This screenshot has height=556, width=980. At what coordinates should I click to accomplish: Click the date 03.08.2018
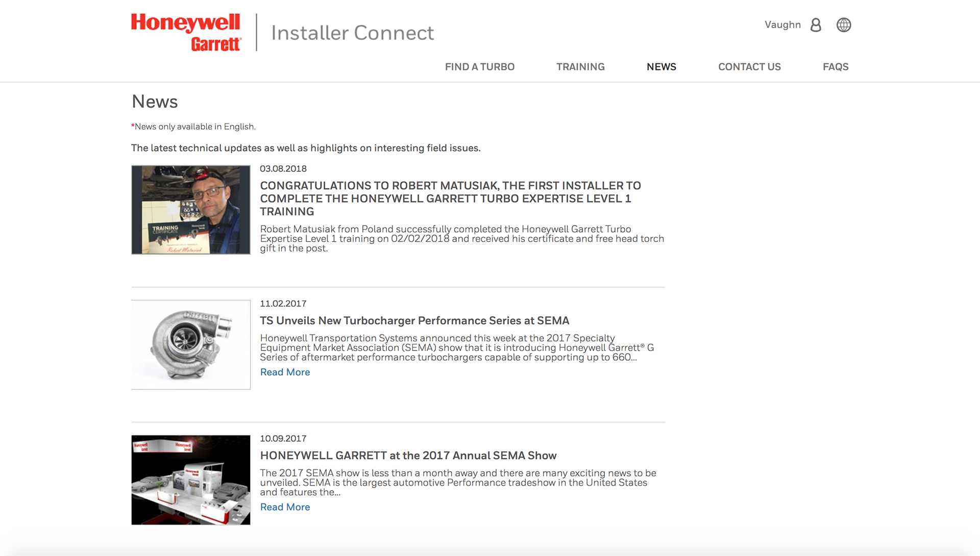point(283,169)
